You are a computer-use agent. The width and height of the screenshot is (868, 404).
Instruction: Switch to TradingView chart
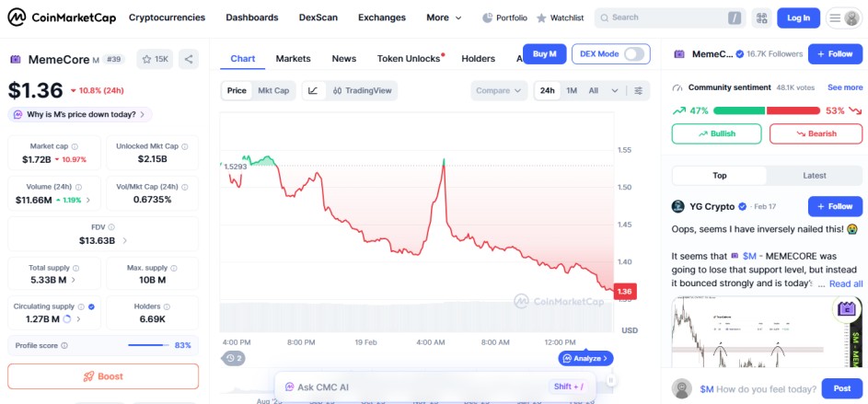[363, 90]
